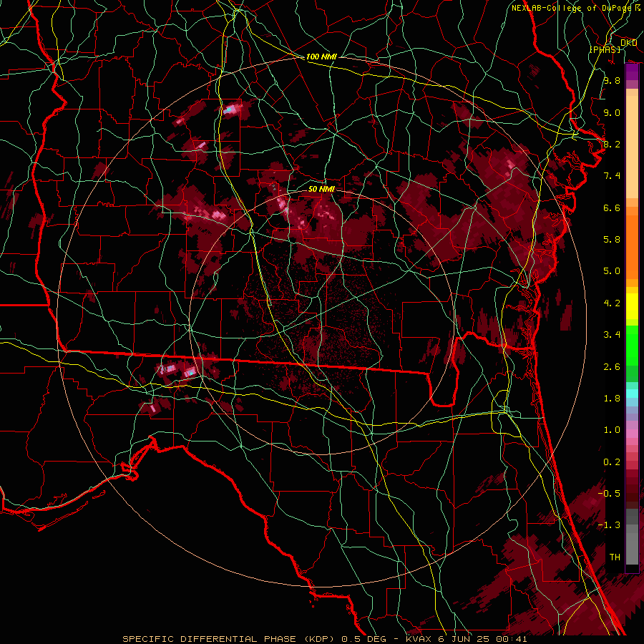Click the -0.5 scale value
This screenshot has height=644, width=644.
tap(609, 494)
